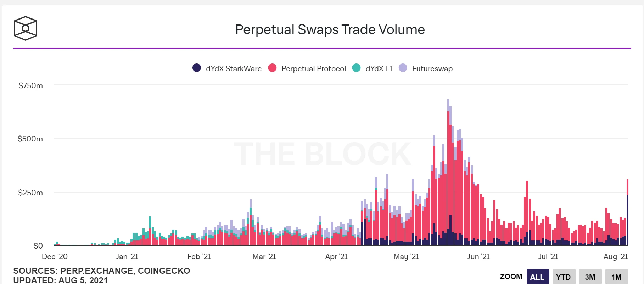
Task: Hide the dYdX L1 series label
Action: pos(379,69)
